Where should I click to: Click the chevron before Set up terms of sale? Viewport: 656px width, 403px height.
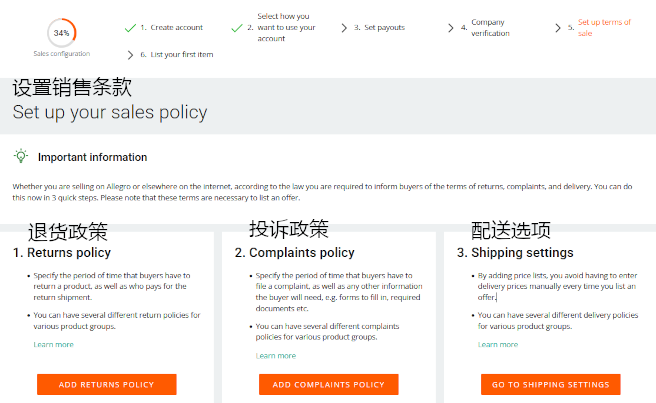[x=558, y=28]
